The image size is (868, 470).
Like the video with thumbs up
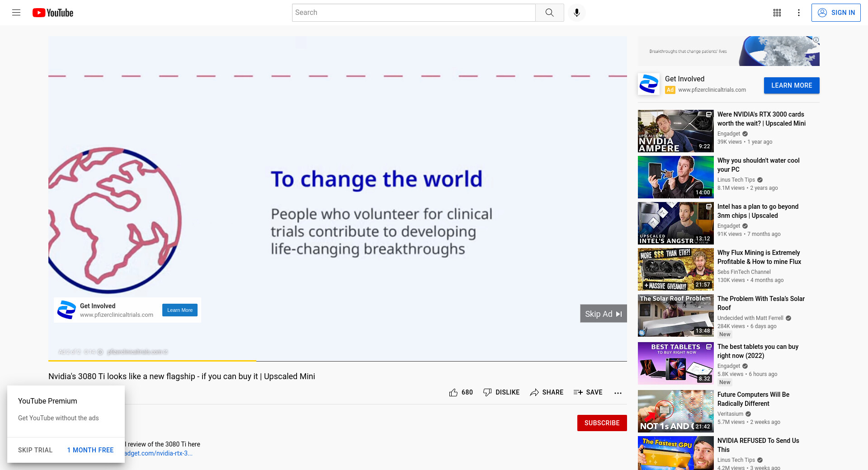coord(453,392)
